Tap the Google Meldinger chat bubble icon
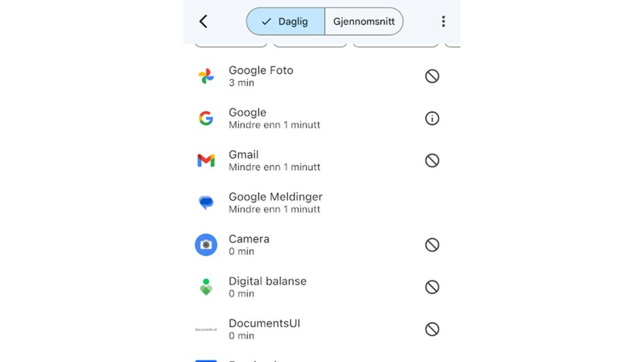The height and width of the screenshot is (362, 644). [206, 203]
